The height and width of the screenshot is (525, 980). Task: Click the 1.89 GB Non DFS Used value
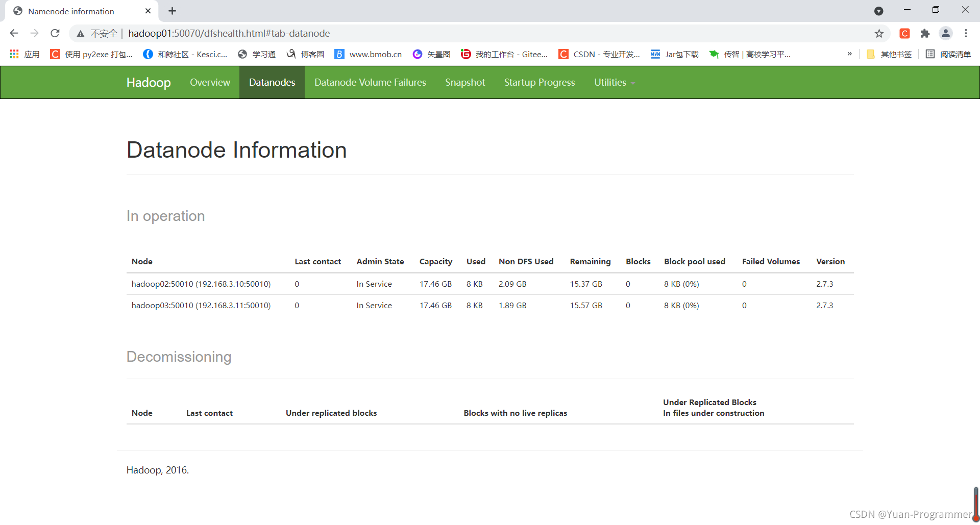[x=512, y=305]
